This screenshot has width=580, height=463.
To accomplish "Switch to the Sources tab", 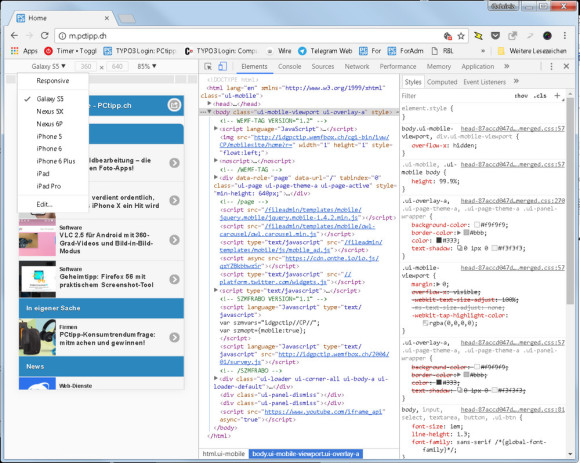I will point(323,67).
